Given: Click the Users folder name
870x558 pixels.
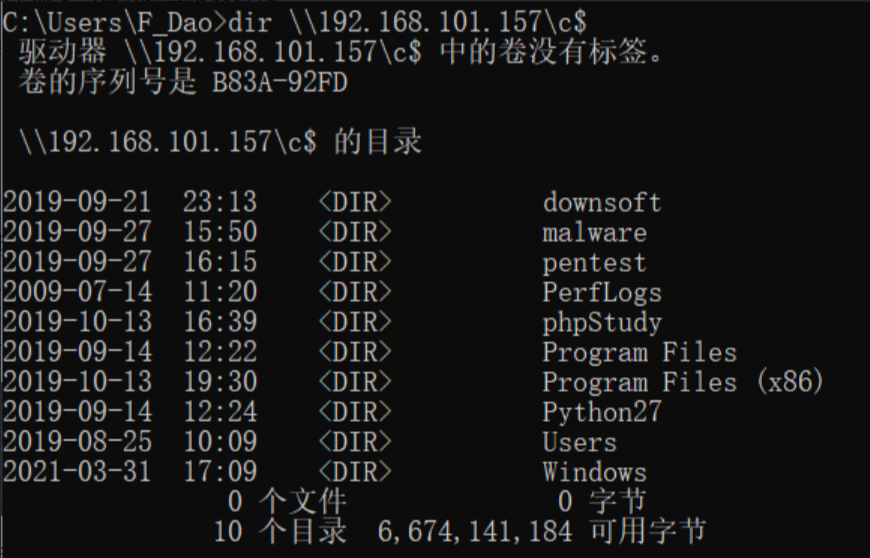Looking at the screenshot, I should [x=579, y=442].
